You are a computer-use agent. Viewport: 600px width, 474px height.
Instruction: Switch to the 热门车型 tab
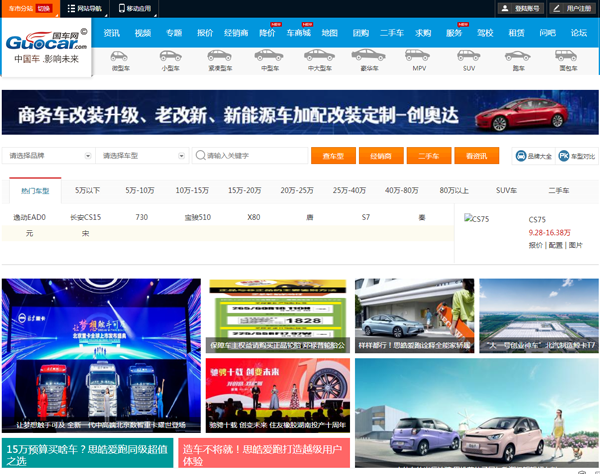35,191
